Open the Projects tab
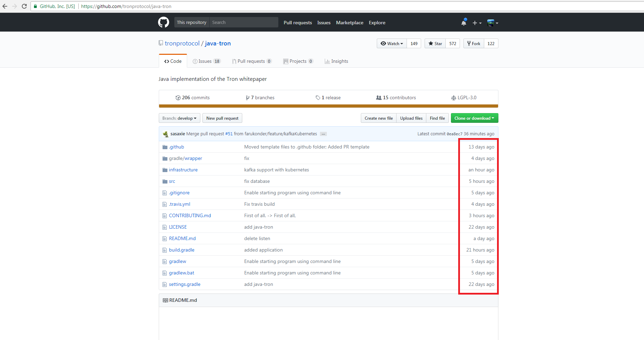 point(298,61)
